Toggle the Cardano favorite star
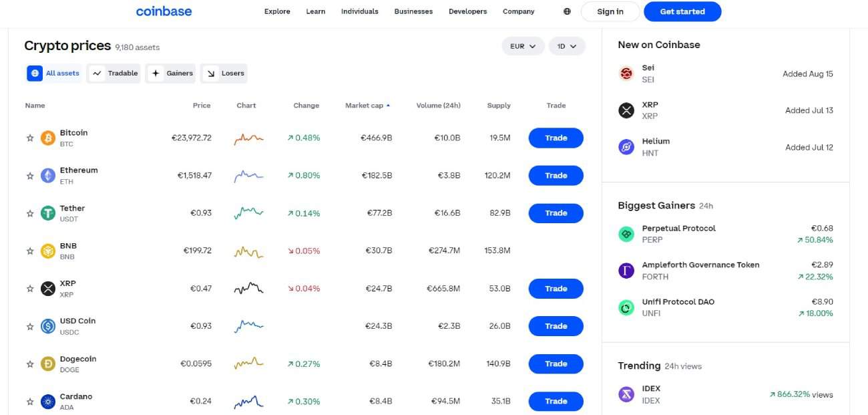 coord(30,402)
